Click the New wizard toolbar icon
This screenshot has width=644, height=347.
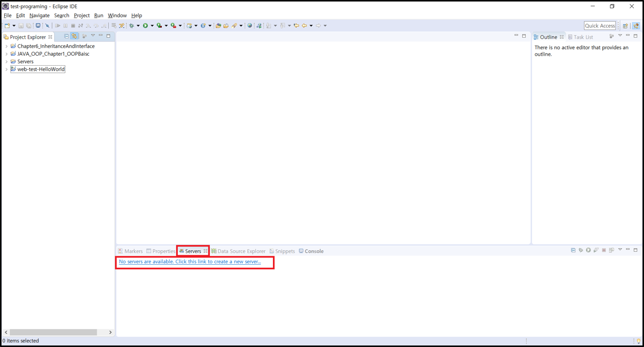pos(7,26)
